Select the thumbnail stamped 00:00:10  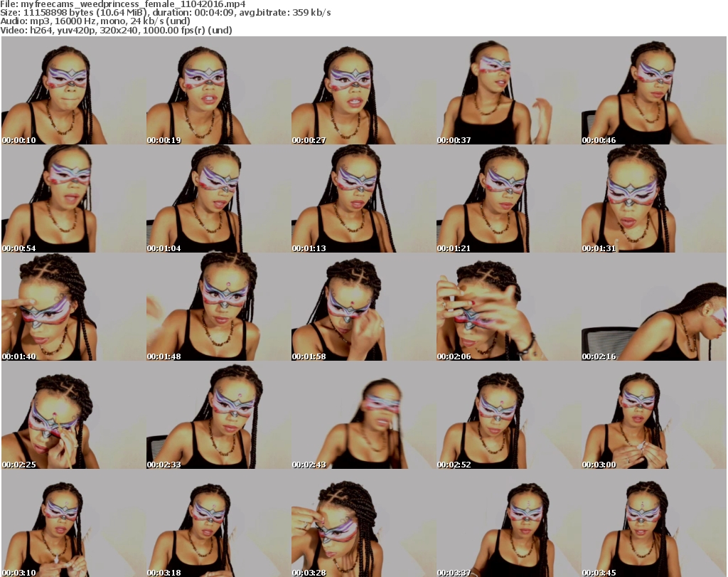tap(74, 90)
